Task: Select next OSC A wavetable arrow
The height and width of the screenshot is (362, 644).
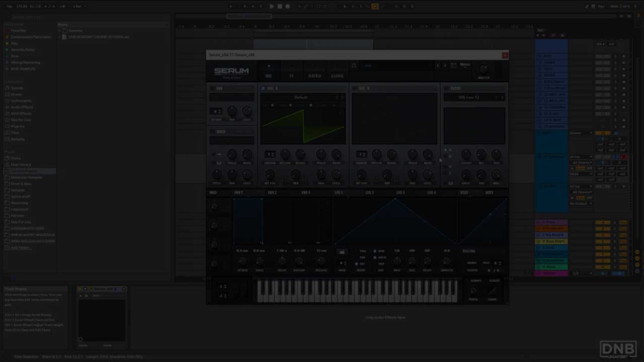Action: click(343, 98)
